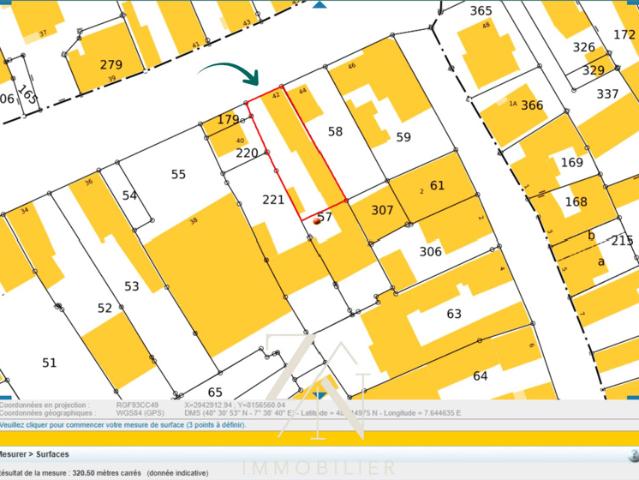Click the blue pan handle bottom-right corner
639x480 pixels.
pyautogui.click(x=633, y=397)
